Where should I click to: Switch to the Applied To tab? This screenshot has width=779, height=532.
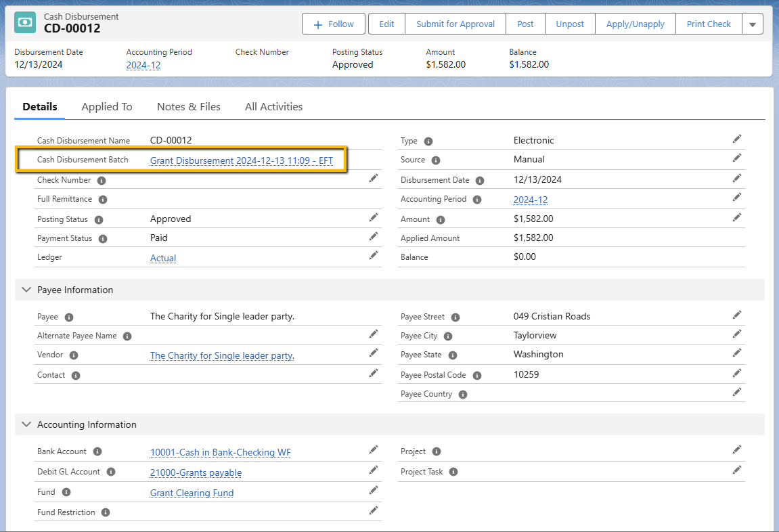click(107, 107)
